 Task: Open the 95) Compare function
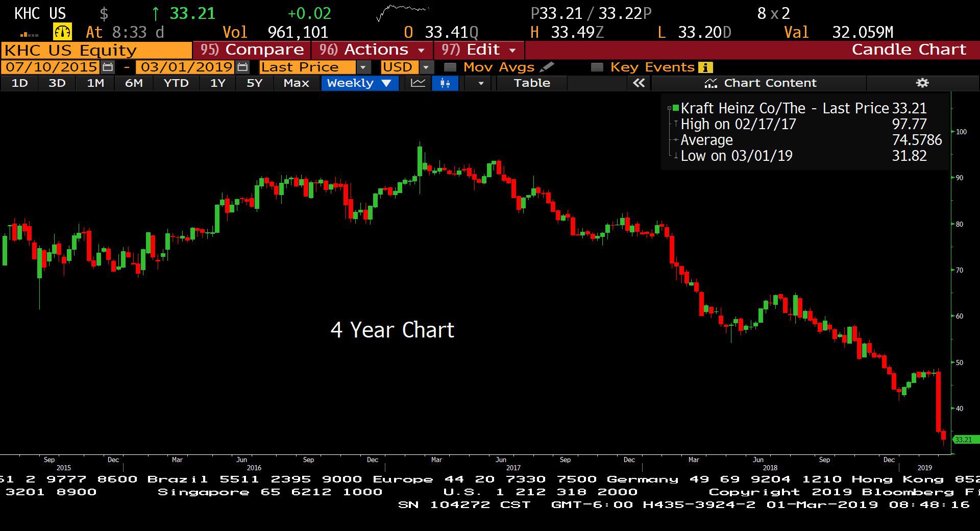click(252, 50)
